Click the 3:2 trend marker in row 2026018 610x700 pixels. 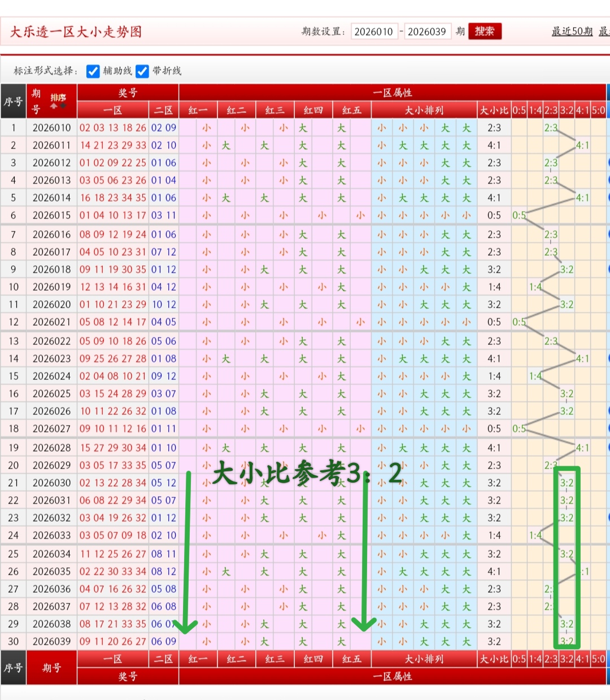(x=567, y=269)
